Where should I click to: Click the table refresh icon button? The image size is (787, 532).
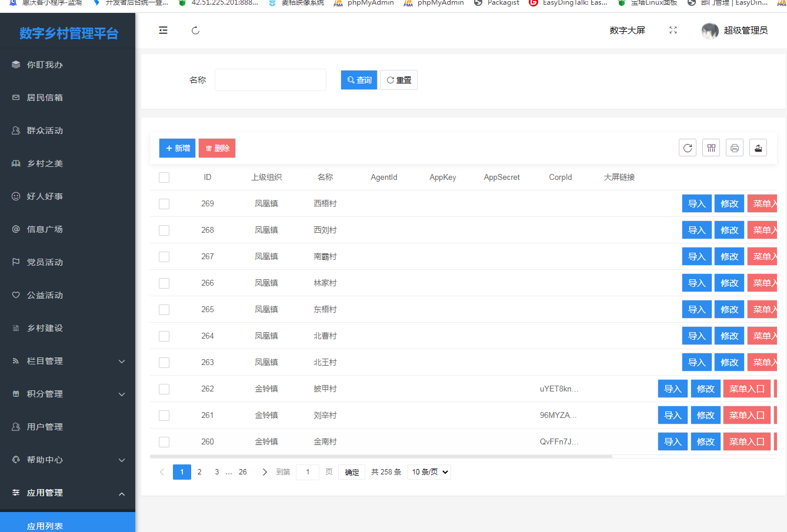tap(688, 148)
